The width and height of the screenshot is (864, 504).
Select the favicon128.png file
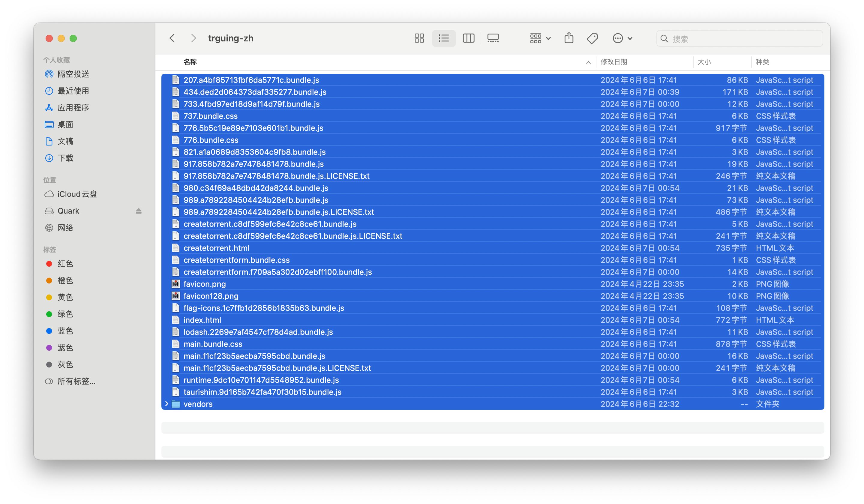[211, 296]
